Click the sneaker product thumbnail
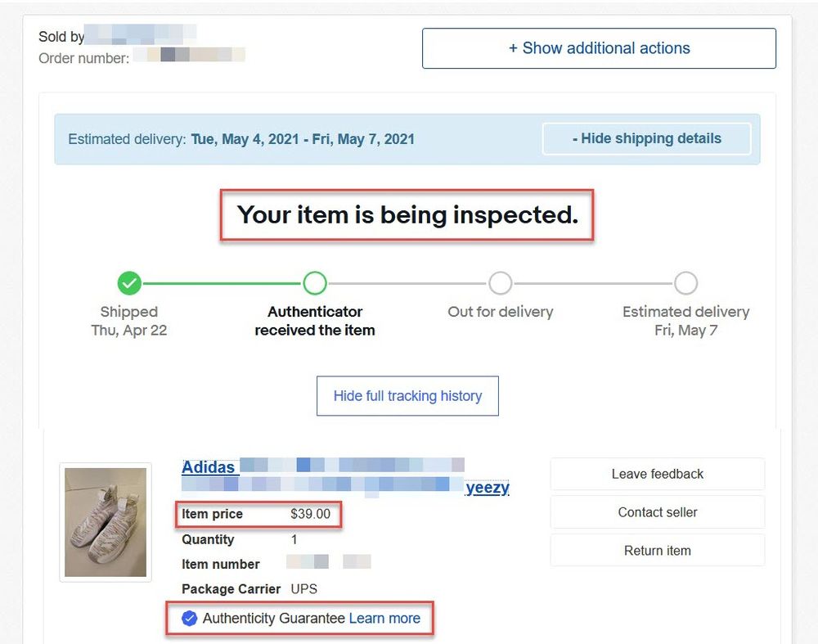Viewport: 818px width, 644px height. click(105, 522)
